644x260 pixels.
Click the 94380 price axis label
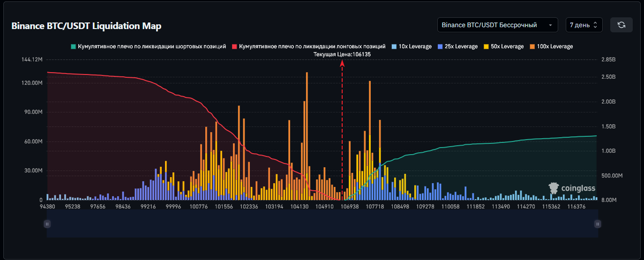tap(47, 207)
